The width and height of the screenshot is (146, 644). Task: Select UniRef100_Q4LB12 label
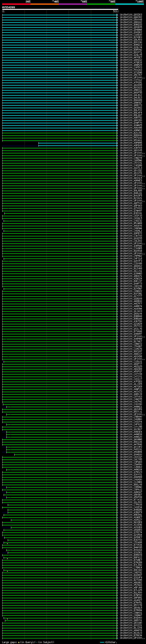pos(131,95)
